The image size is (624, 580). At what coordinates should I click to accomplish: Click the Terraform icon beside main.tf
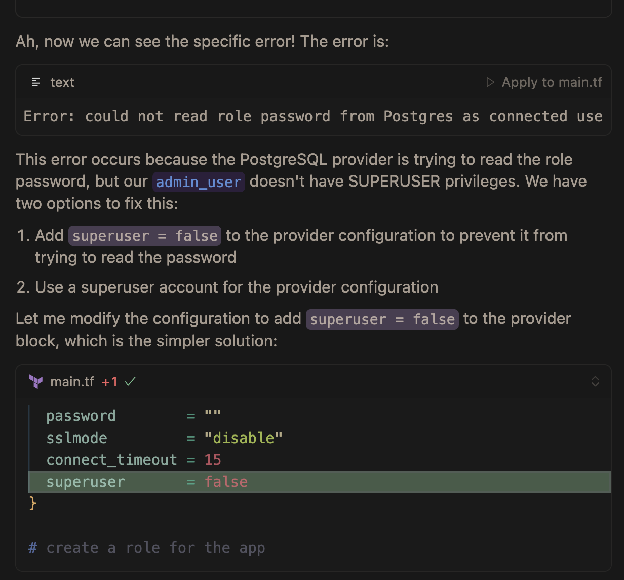point(36,381)
